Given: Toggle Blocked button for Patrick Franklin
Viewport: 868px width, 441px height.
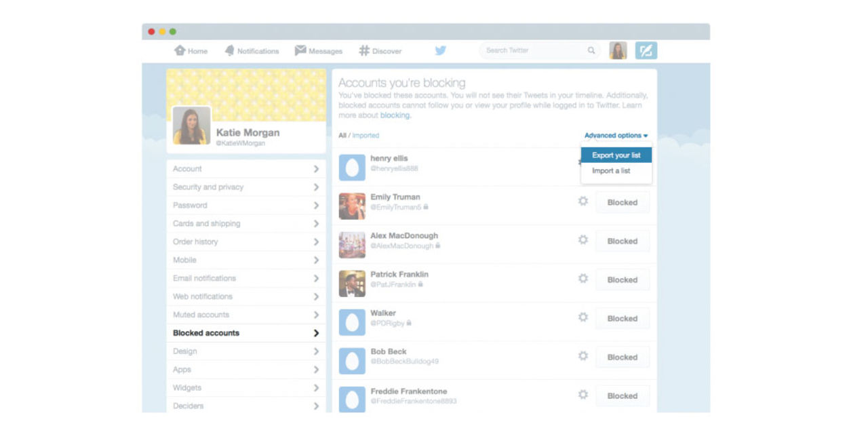Looking at the screenshot, I should tap(622, 280).
